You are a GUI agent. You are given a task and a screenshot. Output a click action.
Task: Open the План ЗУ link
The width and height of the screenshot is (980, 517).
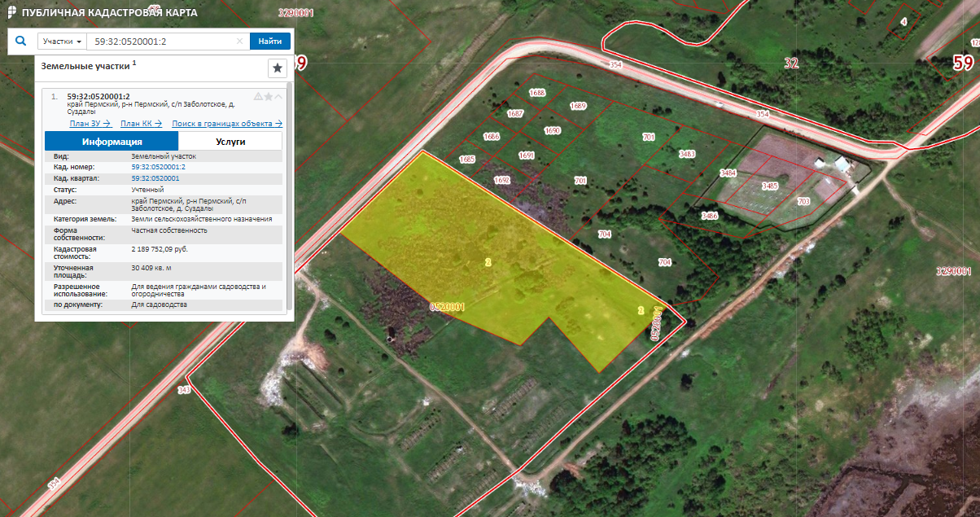pos(90,124)
